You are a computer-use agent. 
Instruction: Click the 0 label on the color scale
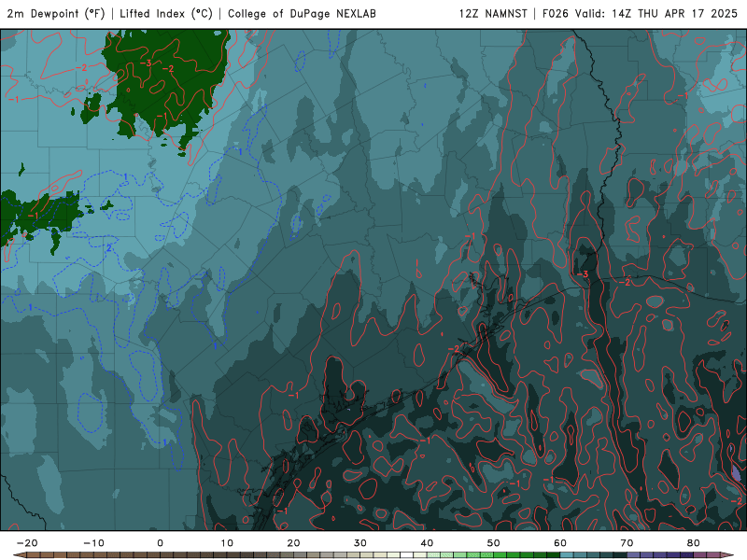coord(160,543)
